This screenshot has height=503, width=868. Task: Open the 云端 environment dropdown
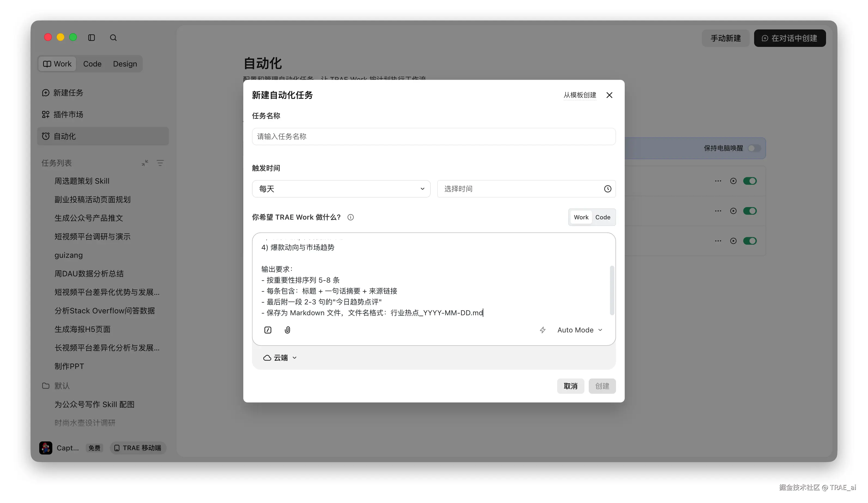click(280, 358)
